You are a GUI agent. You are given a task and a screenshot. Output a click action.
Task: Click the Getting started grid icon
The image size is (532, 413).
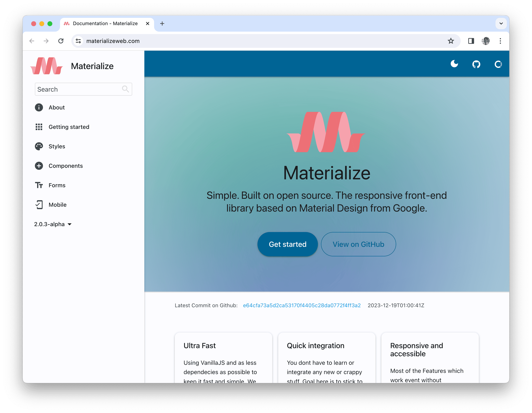[x=39, y=127]
